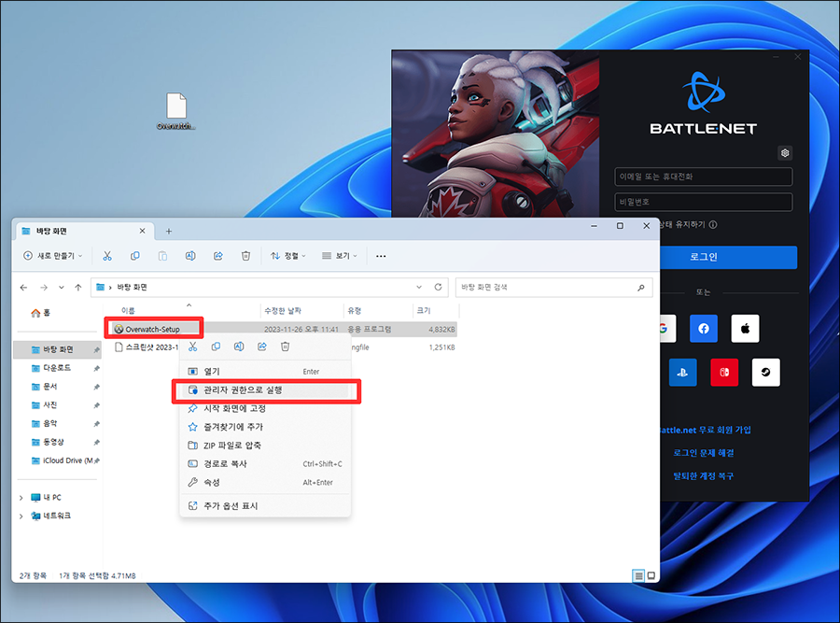This screenshot has width=840, height=623.
Task: Select the Overwatch-Setup file row
Action: point(283,329)
